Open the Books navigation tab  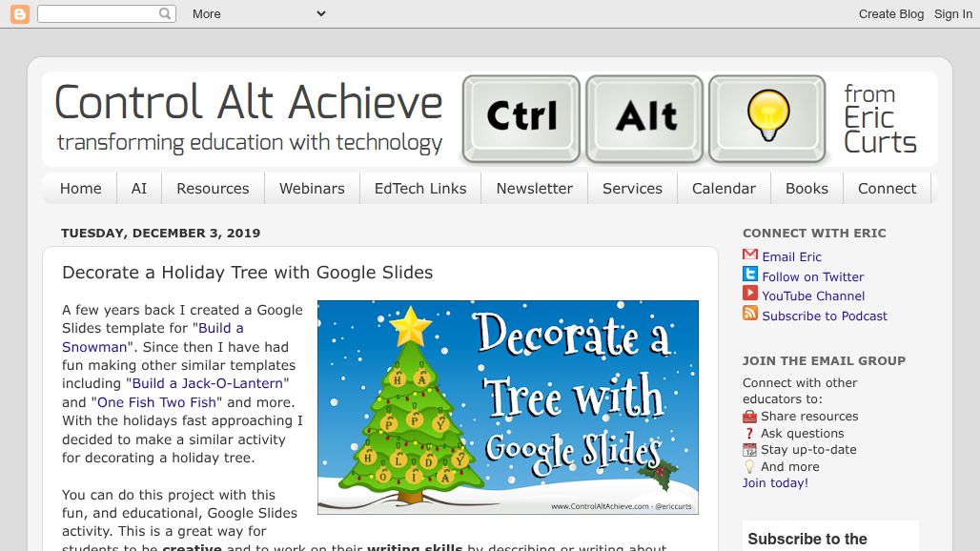tap(806, 188)
